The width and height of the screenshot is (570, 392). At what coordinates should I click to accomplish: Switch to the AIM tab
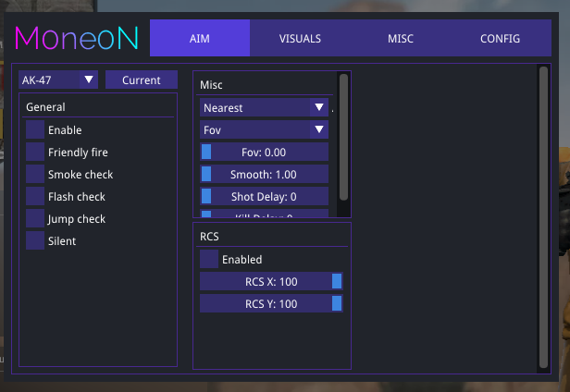click(x=200, y=38)
